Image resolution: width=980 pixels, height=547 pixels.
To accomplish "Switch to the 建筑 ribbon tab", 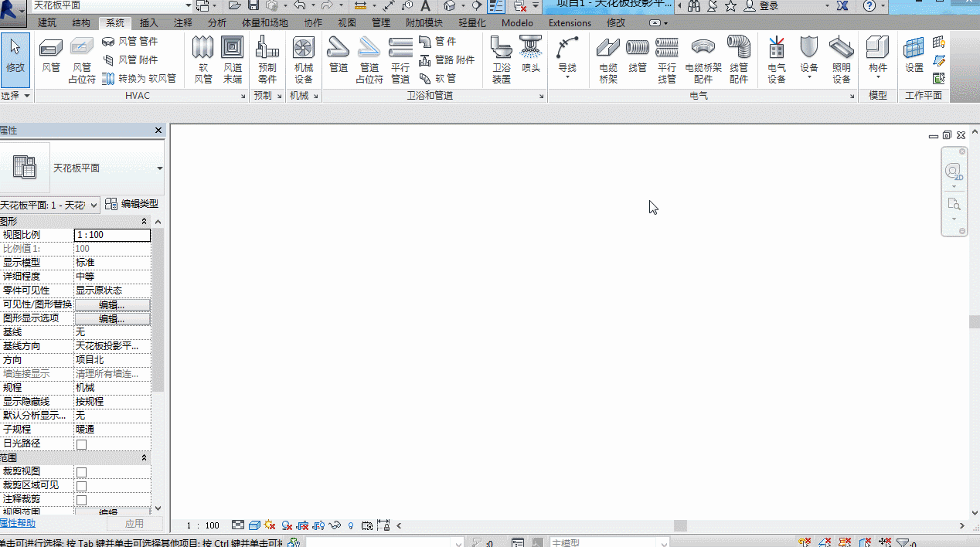I will pos(47,23).
